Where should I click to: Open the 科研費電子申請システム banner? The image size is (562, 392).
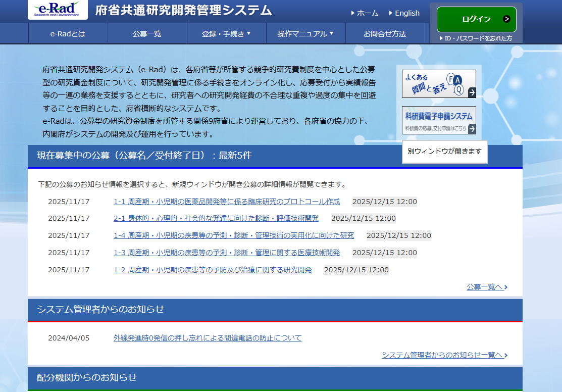click(438, 120)
